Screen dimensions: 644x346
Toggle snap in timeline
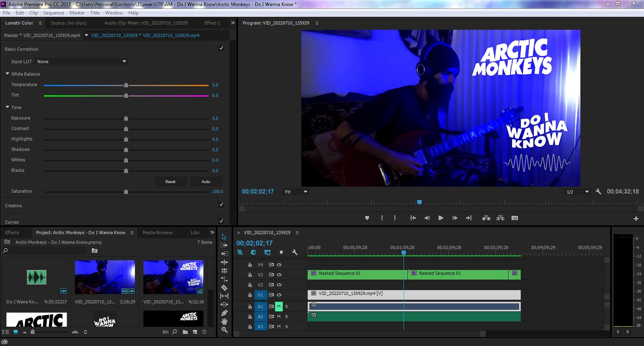[x=253, y=252]
